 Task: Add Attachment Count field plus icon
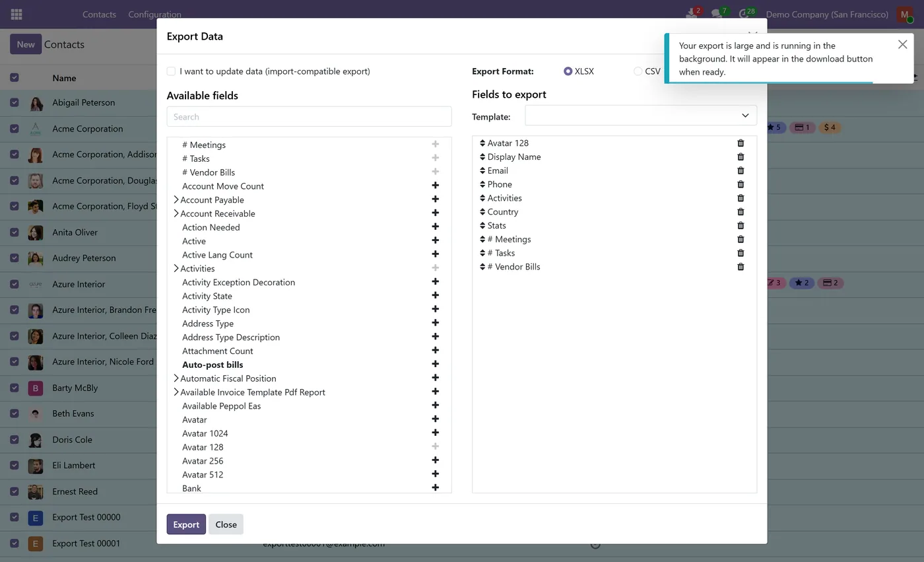tap(435, 351)
